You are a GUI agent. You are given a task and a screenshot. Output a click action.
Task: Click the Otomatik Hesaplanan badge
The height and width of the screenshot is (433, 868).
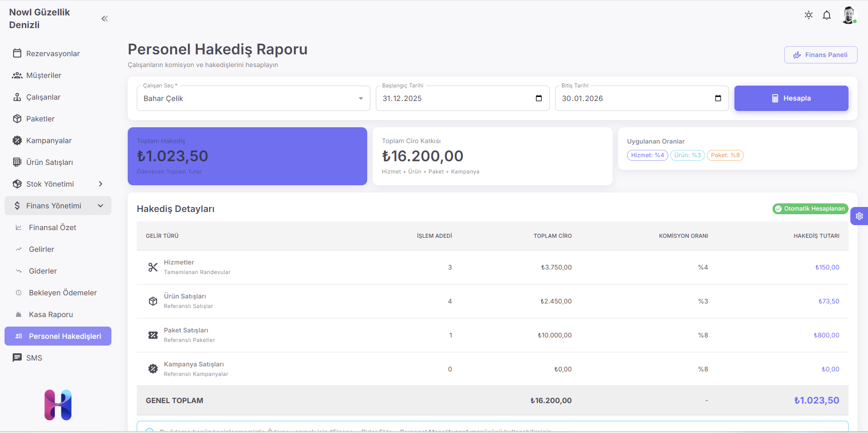click(810, 209)
